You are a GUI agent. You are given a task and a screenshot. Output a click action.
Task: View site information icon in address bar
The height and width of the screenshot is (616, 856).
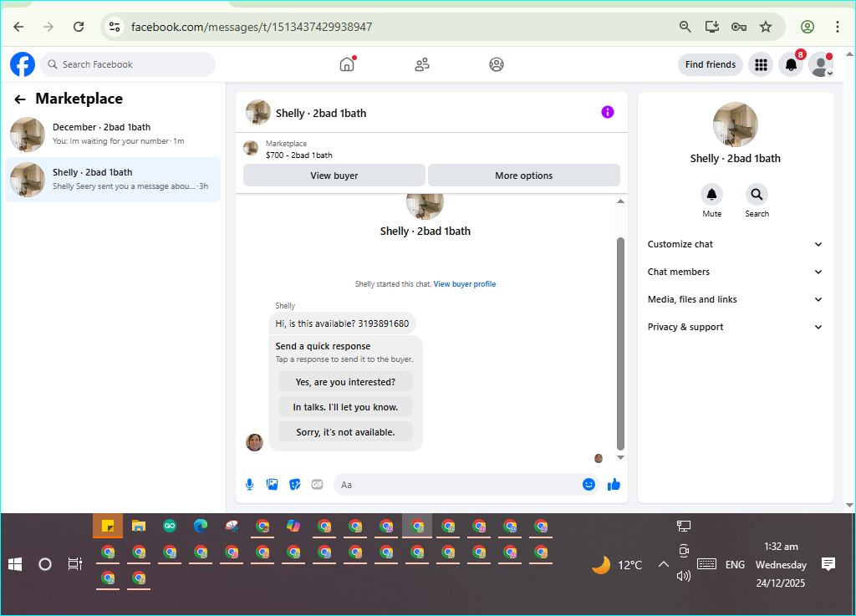pos(114,27)
